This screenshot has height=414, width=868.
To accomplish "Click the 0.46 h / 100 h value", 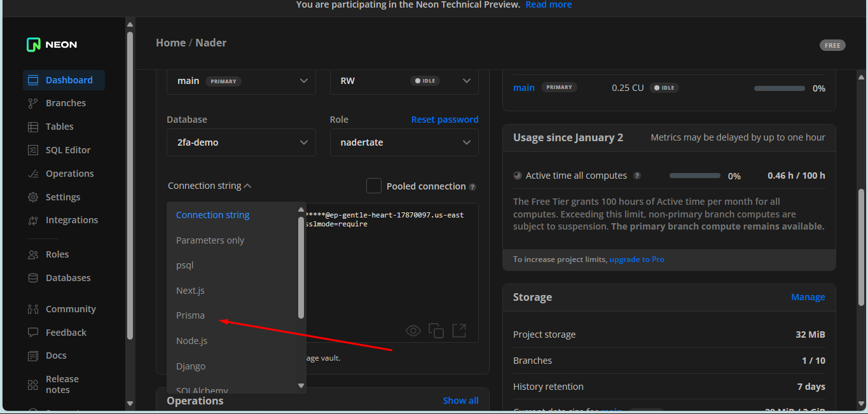I will pos(796,176).
